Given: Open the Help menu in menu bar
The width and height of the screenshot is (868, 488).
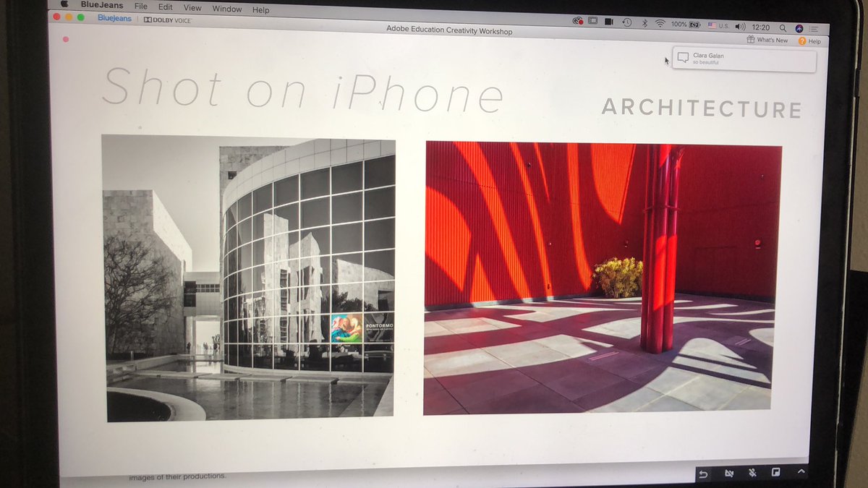Looking at the screenshot, I should pyautogui.click(x=260, y=10).
